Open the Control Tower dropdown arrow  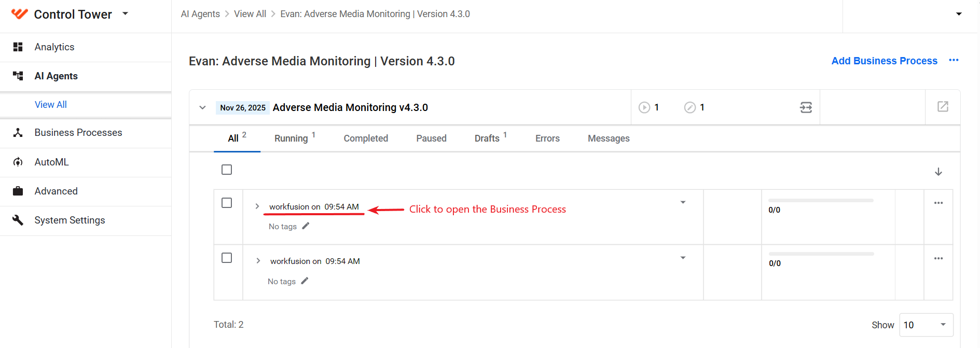pos(125,13)
